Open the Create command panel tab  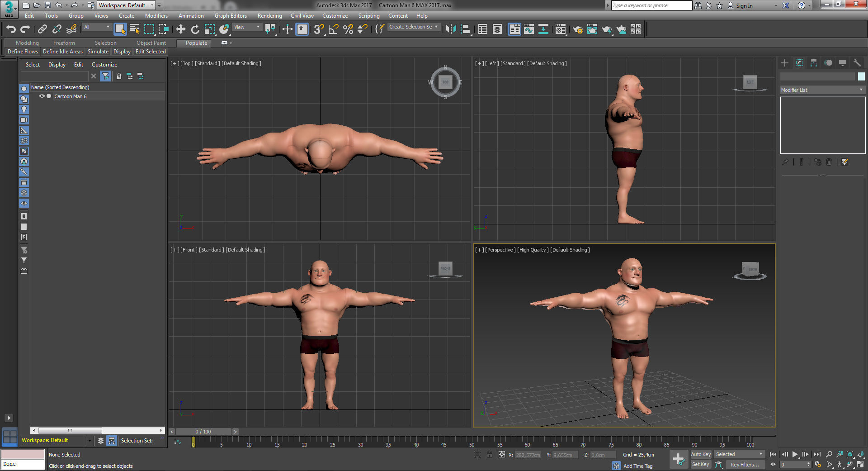click(785, 63)
